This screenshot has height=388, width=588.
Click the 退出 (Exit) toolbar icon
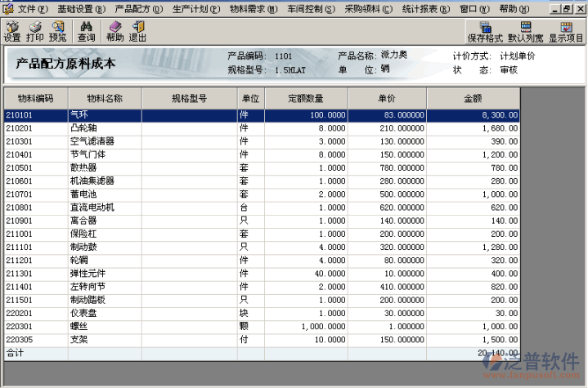click(137, 31)
